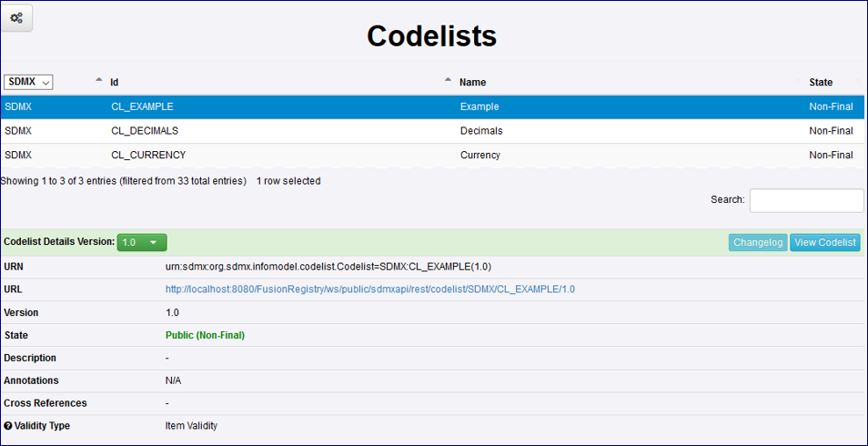Image resolution: width=868 pixels, height=446 pixels.
Task: Click the Currency name cell
Action: click(x=480, y=156)
